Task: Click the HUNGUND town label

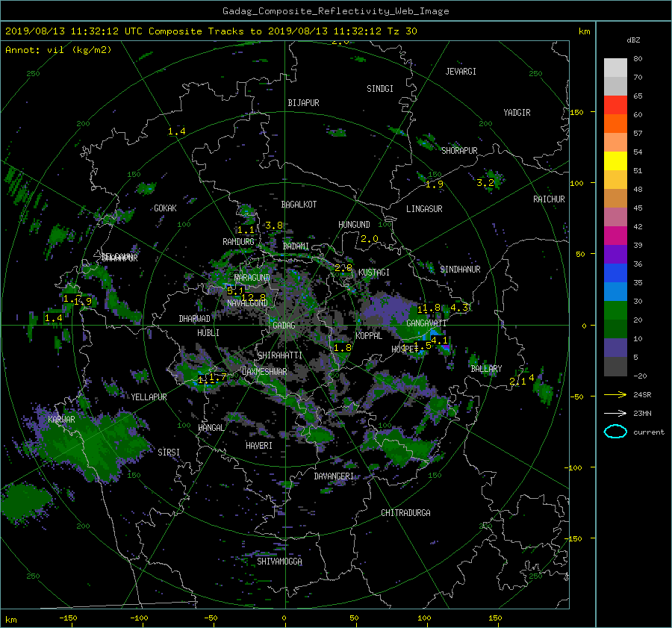Action: pos(354,225)
